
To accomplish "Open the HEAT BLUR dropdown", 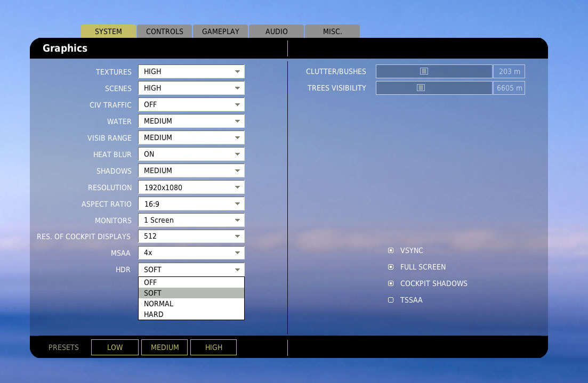I will 191,154.
